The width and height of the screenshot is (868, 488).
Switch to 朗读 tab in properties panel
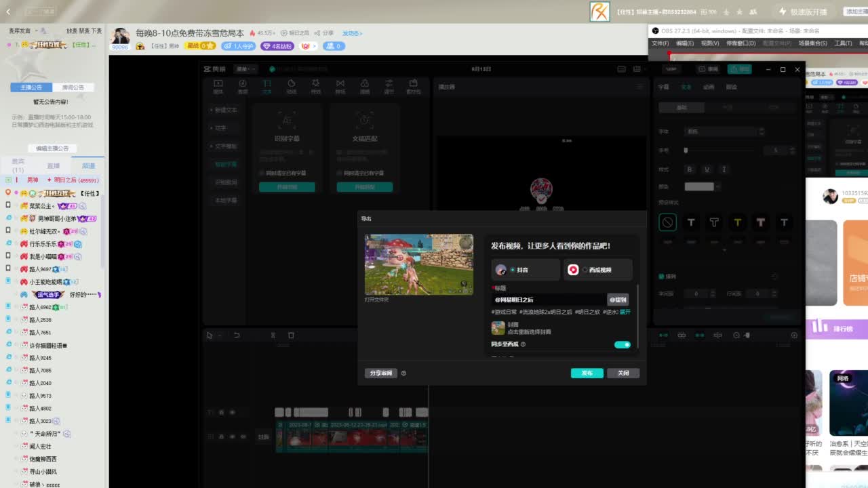[731, 87]
